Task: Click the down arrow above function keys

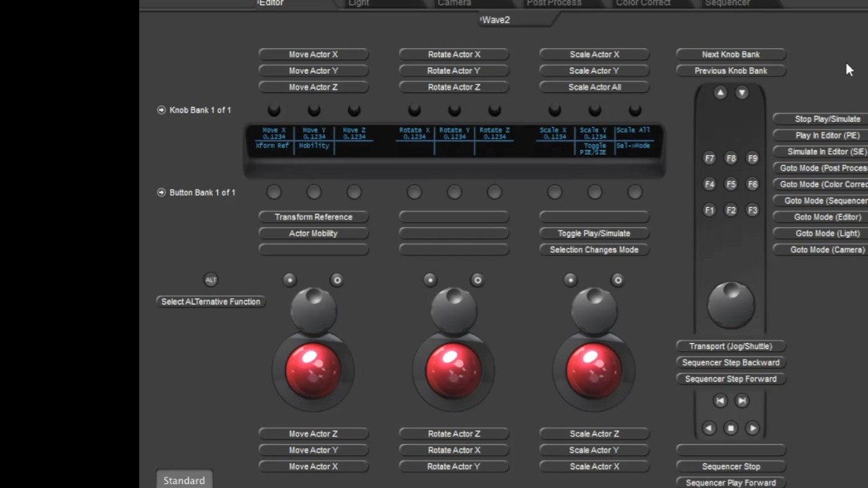Action: (x=742, y=93)
